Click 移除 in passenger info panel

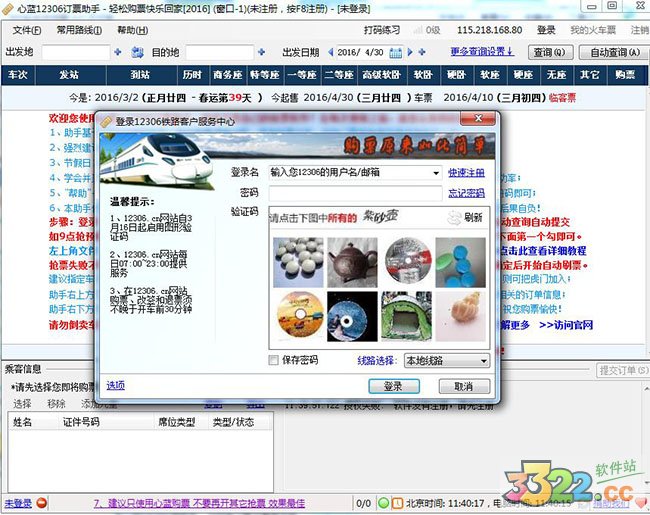click(56, 404)
